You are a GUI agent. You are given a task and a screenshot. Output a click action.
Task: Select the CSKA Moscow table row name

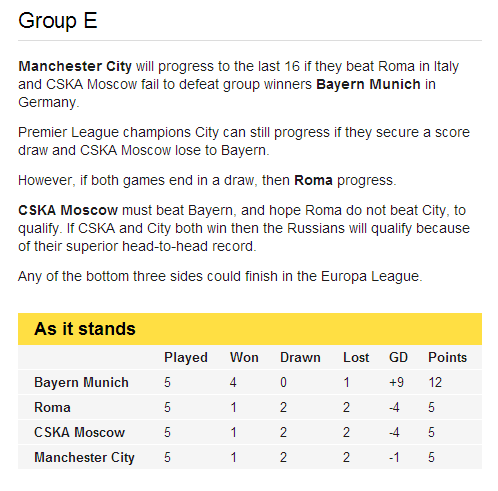[x=79, y=432]
